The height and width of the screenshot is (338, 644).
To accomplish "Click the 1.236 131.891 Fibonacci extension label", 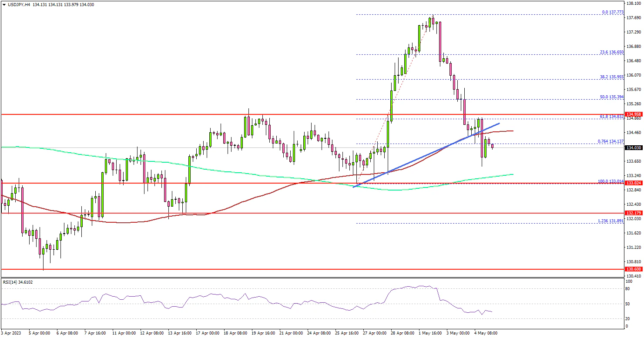I will pos(610,221).
